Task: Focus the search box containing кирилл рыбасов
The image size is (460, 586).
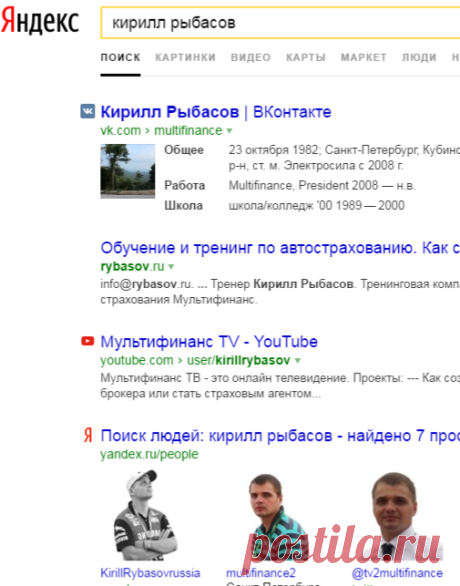Action: [x=280, y=23]
